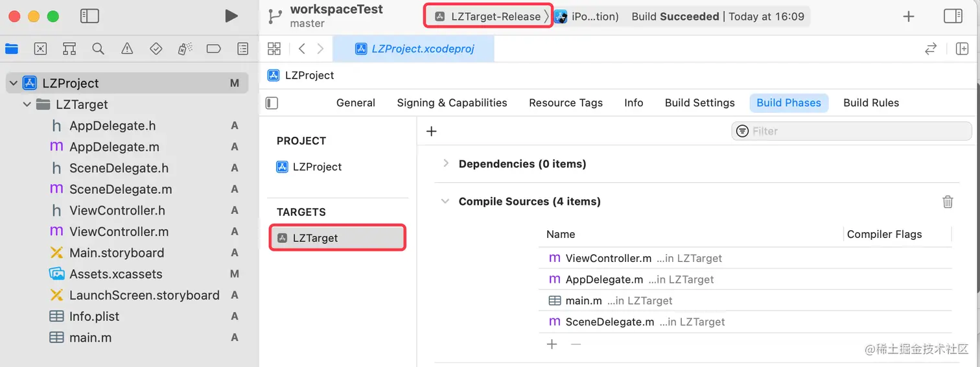Open the Symbol navigator
The height and width of the screenshot is (367, 980).
(x=69, y=49)
